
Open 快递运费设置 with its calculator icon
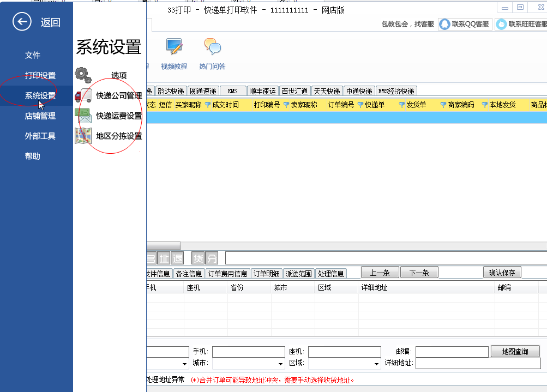click(82, 116)
